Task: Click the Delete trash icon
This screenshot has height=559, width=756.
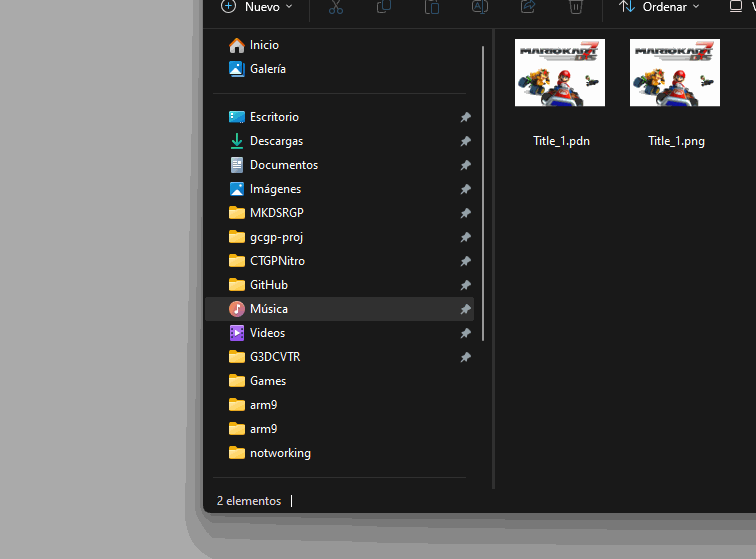Action: pyautogui.click(x=576, y=7)
